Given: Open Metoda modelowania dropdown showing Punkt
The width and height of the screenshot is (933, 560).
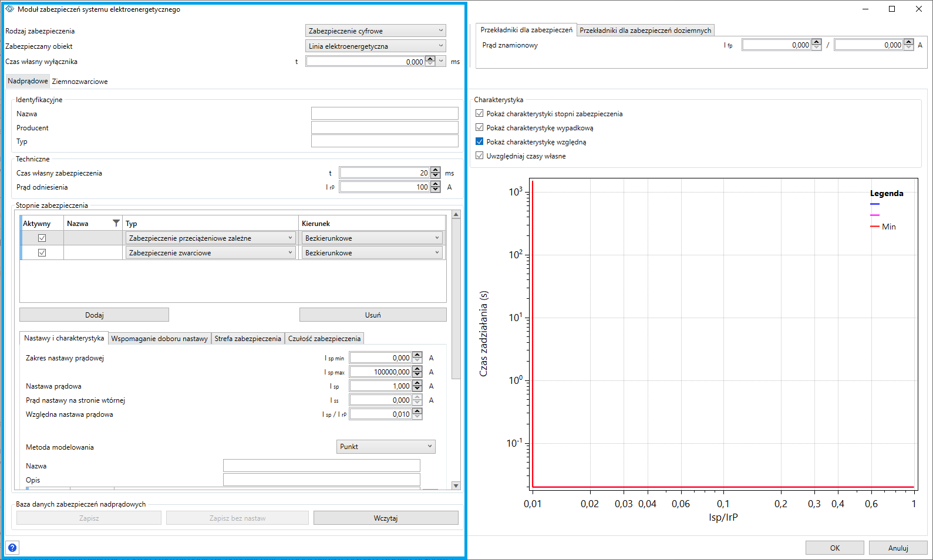Looking at the screenshot, I should pyautogui.click(x=386, y=446).
